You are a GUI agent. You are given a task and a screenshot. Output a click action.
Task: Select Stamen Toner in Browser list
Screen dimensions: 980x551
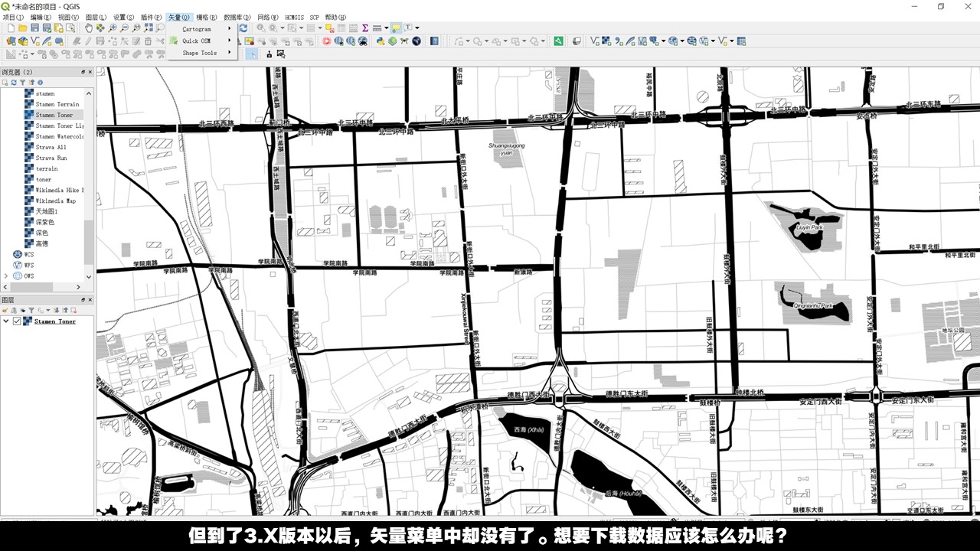coord(54,115)
